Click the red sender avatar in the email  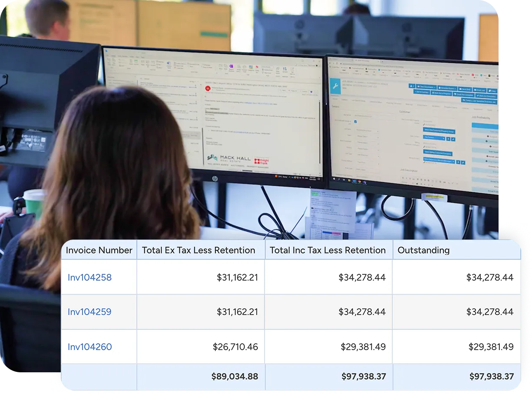(x=208, y=89)
